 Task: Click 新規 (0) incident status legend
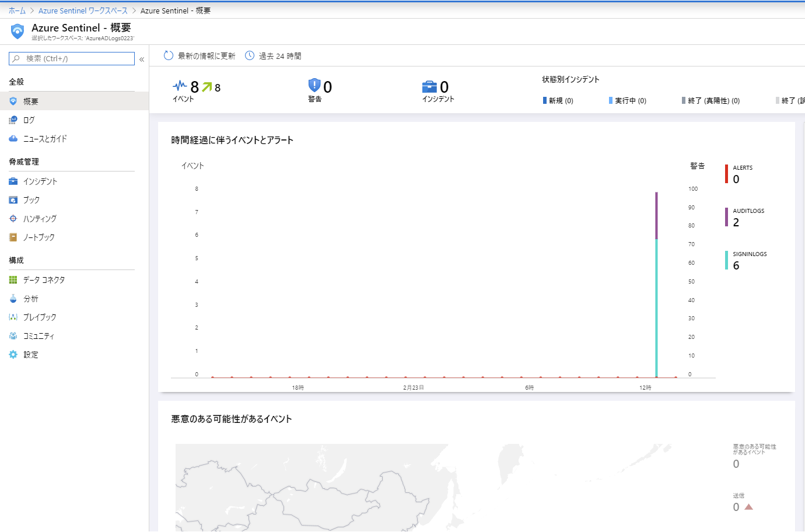click(558, 101)
